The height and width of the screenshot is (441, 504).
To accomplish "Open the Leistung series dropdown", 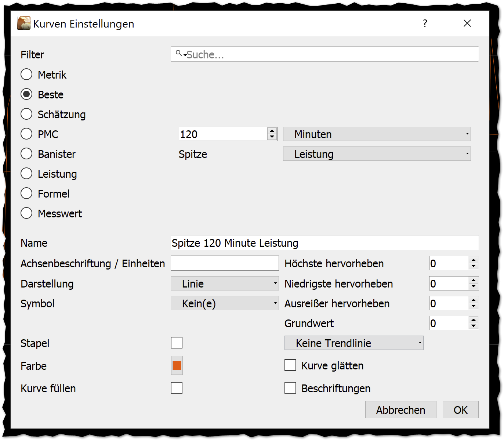I will (377, 154).
